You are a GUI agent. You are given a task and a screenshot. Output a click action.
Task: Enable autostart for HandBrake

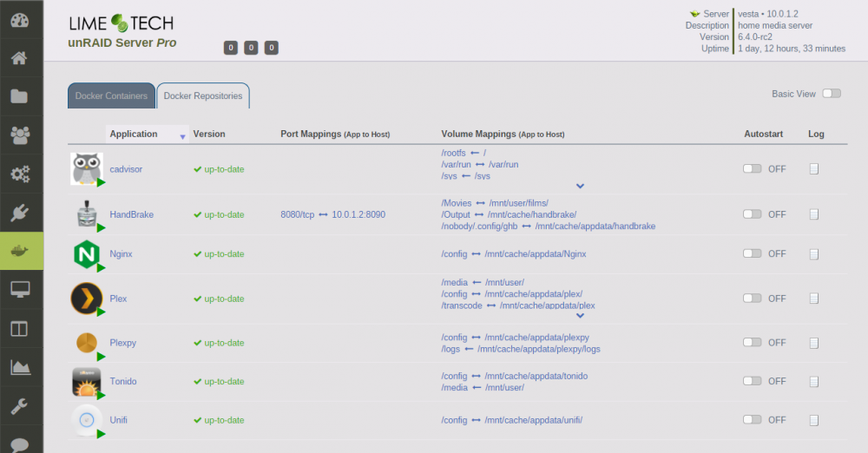tap(753, 213)
